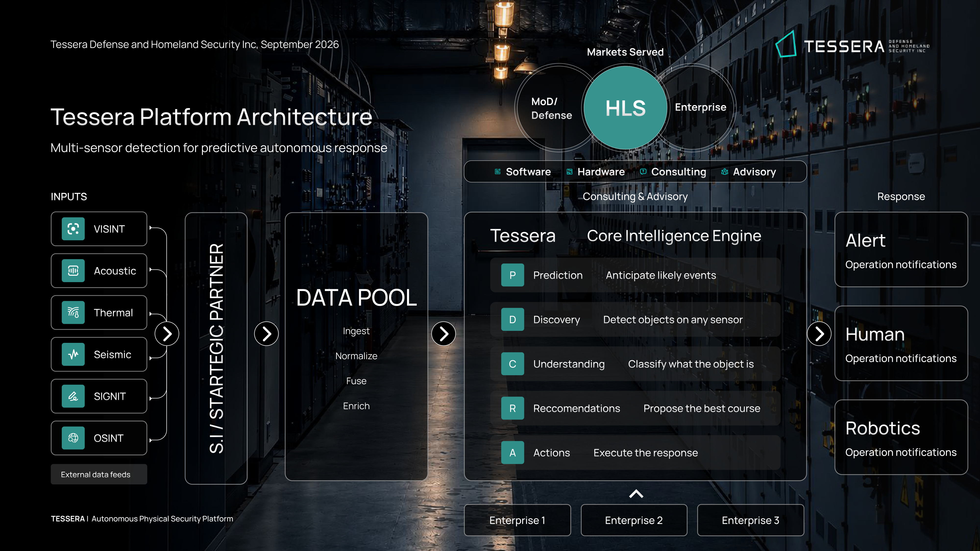
Task: Select the Actions A badge
Action: click(x=513, y=453)
